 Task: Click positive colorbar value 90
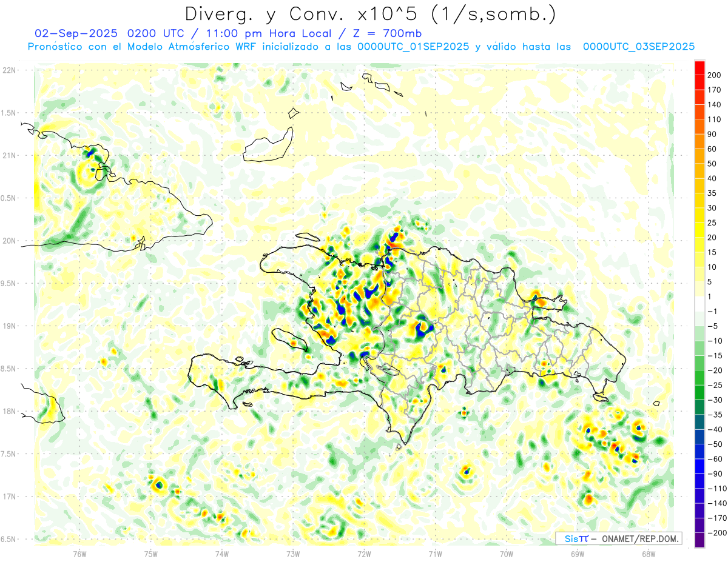point(712,135)
